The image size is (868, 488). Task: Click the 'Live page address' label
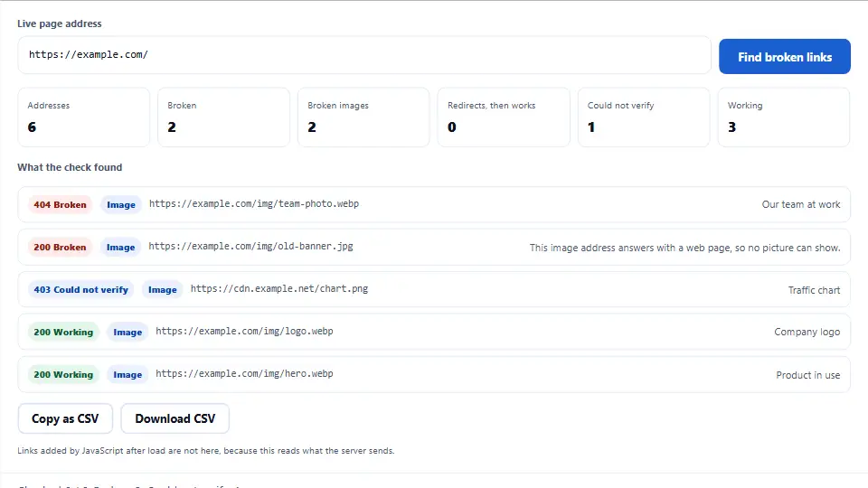[x=60, y=23]
